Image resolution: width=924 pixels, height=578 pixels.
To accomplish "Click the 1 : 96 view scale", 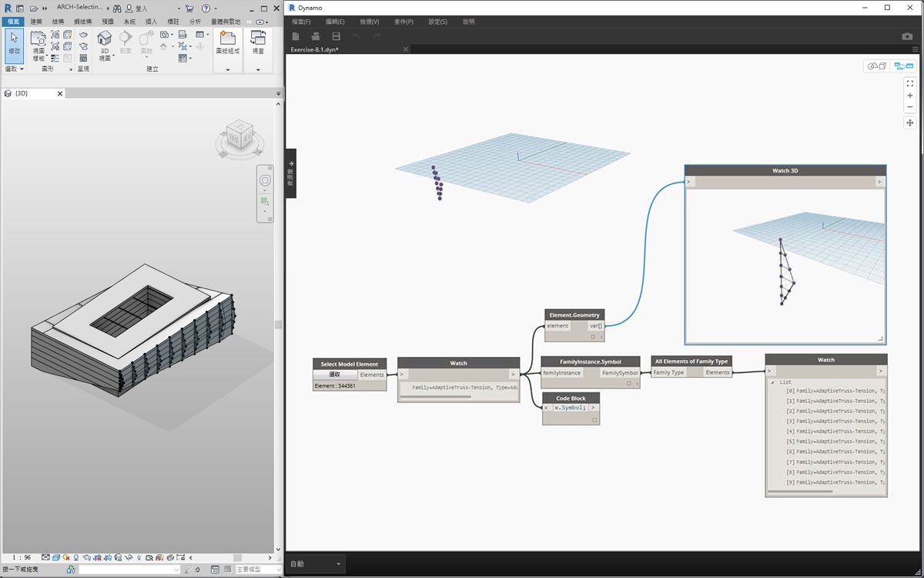I will [x=21, y=557].
